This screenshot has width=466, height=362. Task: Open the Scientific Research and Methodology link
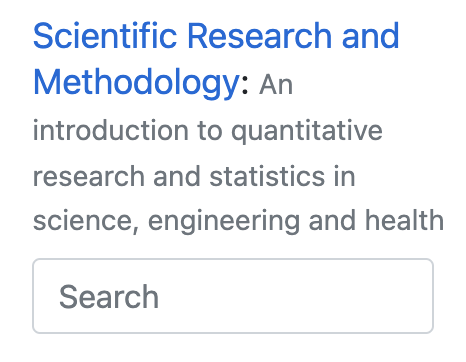(x=216, y=59)
